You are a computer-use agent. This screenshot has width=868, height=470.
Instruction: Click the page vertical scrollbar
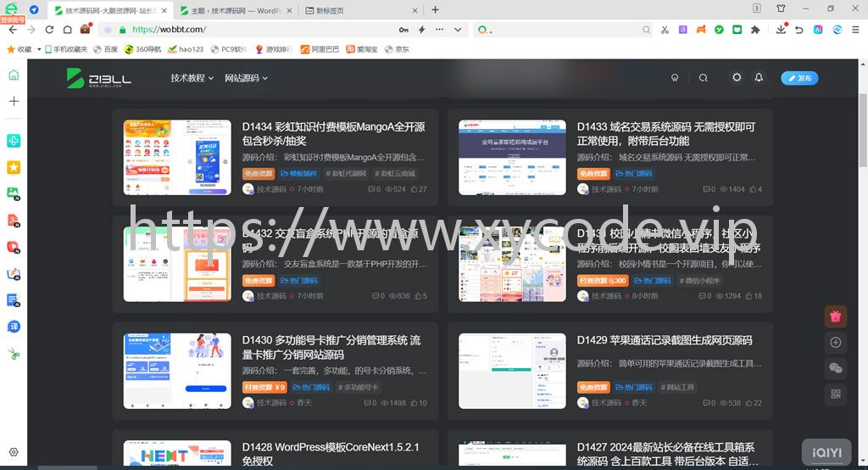coord(863,131)
